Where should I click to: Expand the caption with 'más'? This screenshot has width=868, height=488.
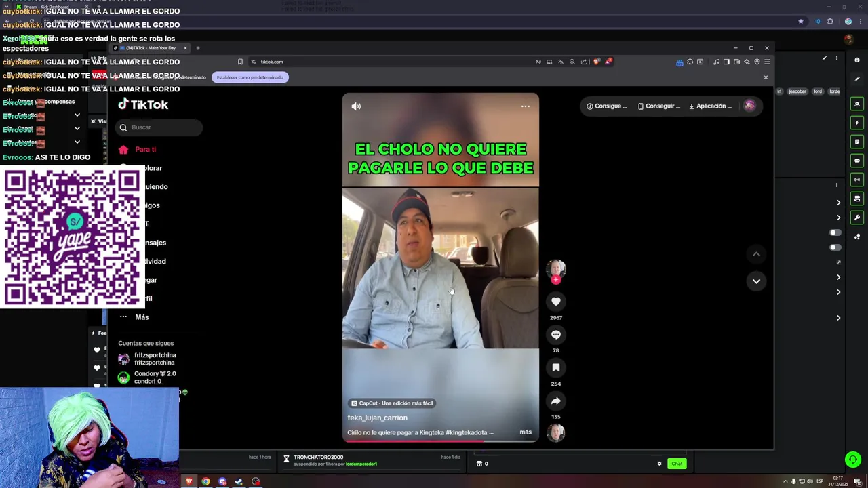tap(526, 432)
